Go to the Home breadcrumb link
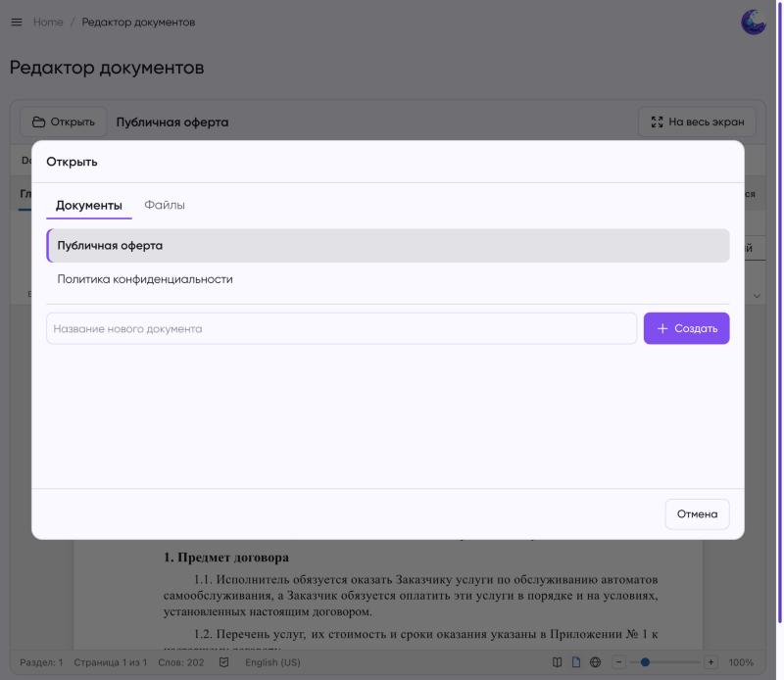The height and width of the screenshot is (680, 784). pyautogui.click(x=48, y=22)
